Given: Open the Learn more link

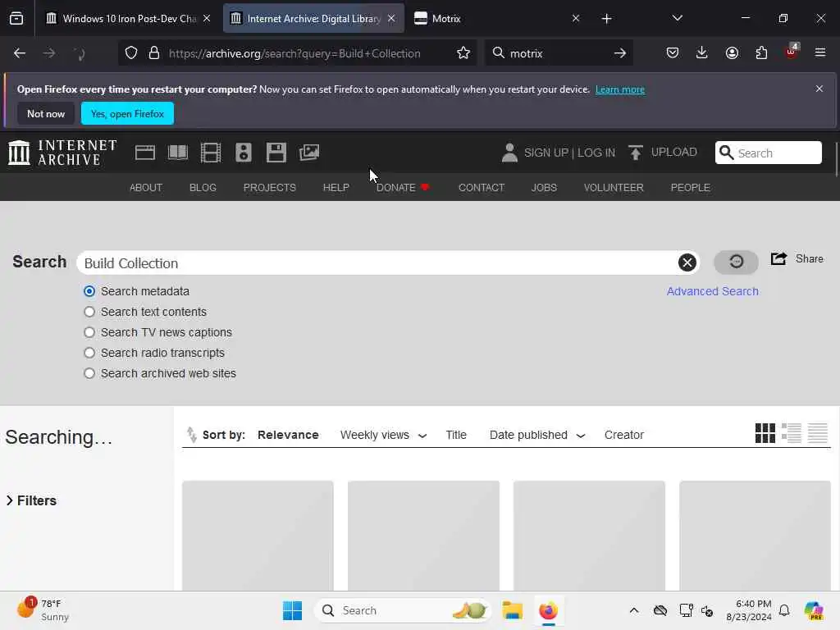Looking at the screenshot, I should pos(620,89).
